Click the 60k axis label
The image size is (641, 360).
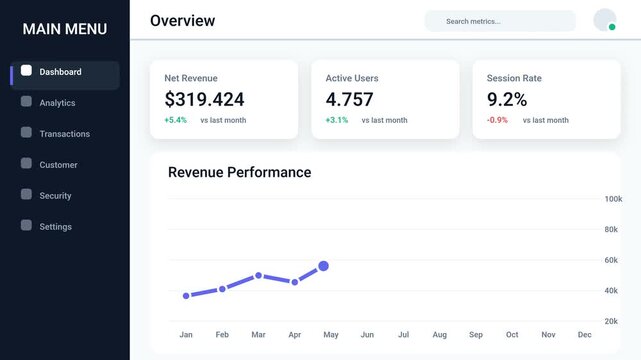(611, 260)
